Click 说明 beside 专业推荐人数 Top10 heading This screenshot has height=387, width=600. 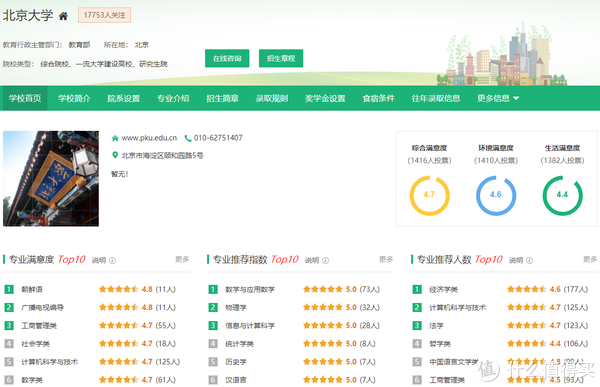click(x=516, y=260)
